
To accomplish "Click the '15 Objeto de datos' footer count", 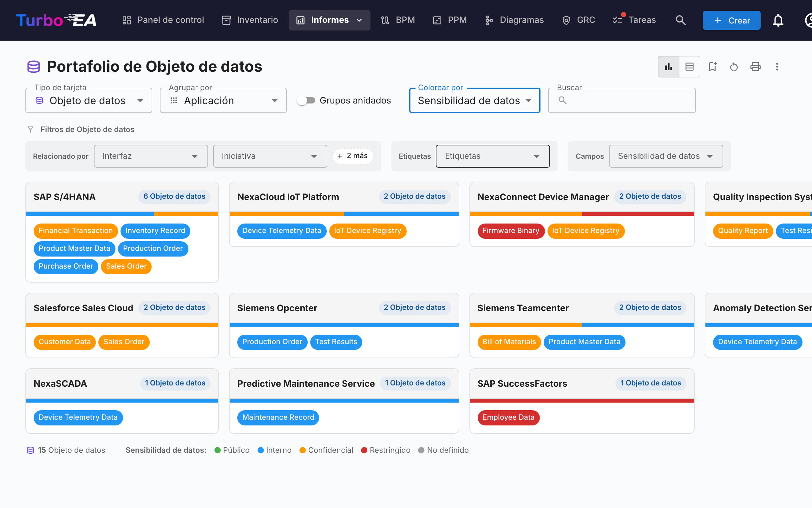I will pos(71,450).
